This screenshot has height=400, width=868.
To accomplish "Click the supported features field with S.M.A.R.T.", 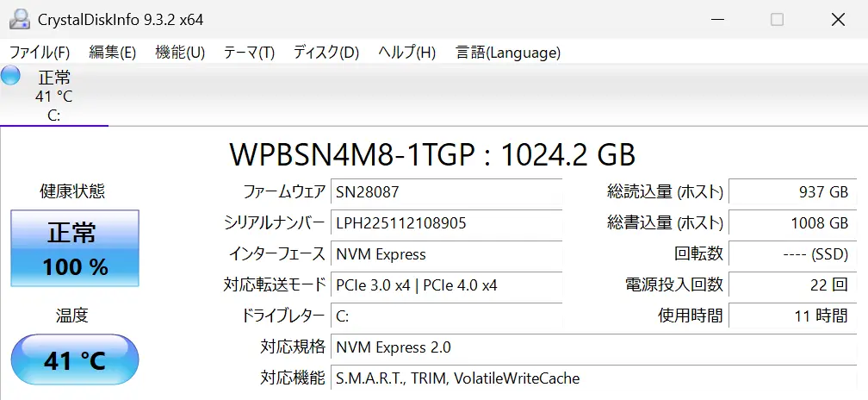I will tap(594, 378).
